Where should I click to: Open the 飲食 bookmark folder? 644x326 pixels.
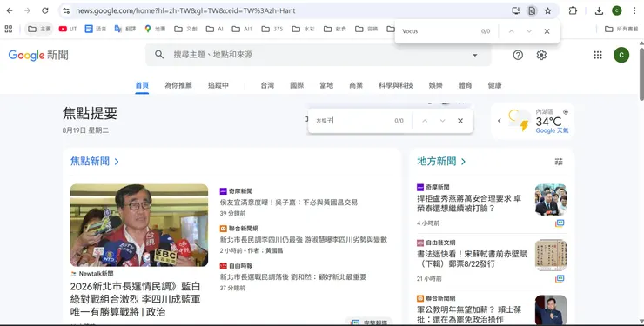coord(335,29)
